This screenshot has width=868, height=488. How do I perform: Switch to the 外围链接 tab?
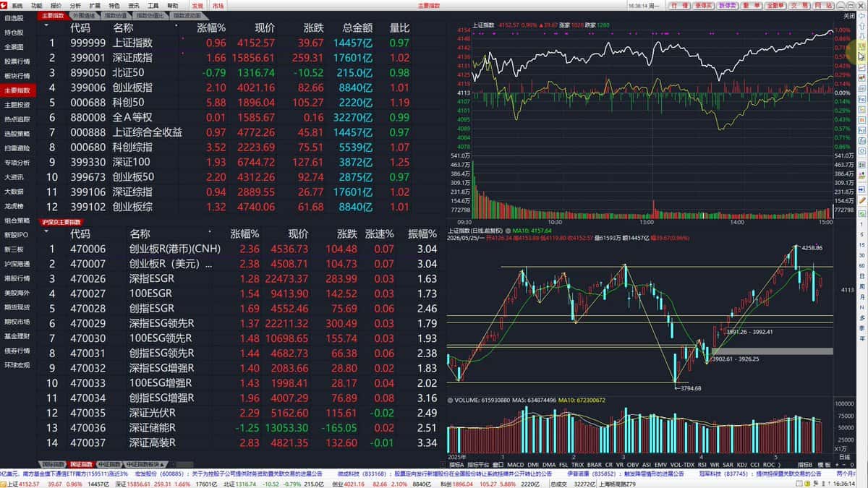coord(83,14)
